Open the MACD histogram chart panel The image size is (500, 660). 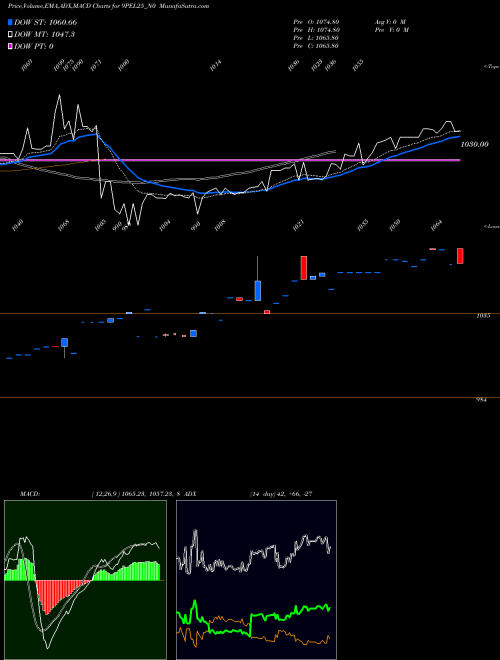click(x=85, y=580)
